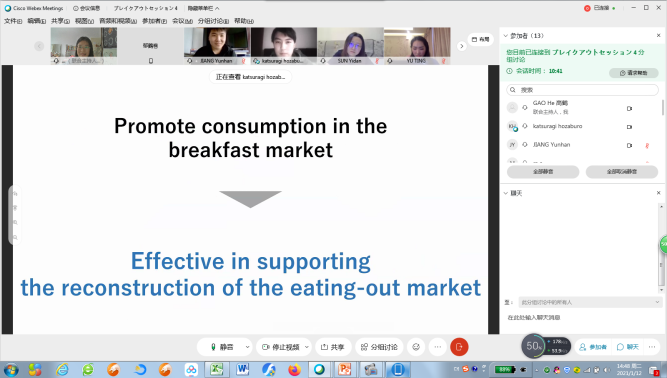667x378 pixels.
Task: Toggle the chat panel button
Action: (628, 347)
